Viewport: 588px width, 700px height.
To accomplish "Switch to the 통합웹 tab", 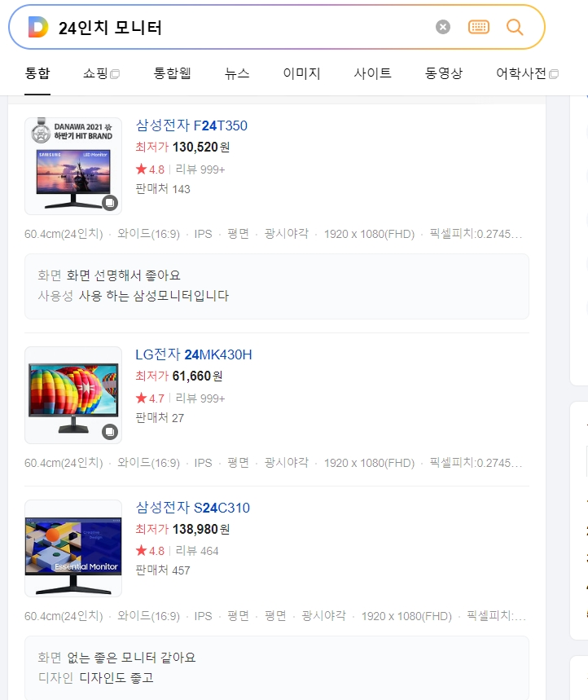I will pos(172,73).
